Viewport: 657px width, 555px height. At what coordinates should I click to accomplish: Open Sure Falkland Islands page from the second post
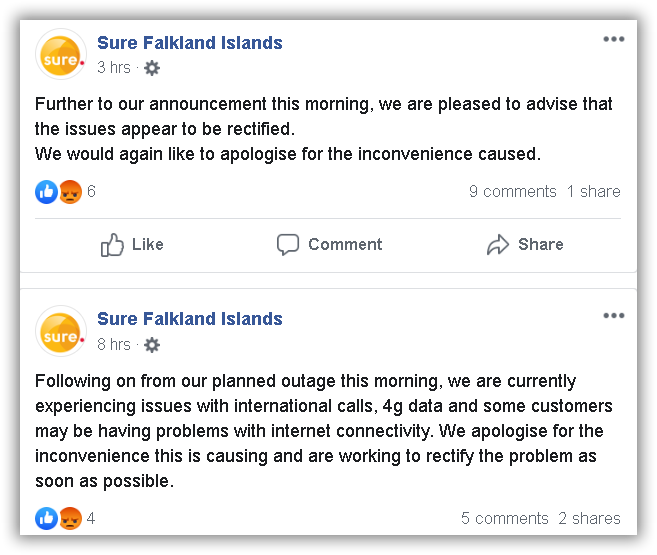190,319
